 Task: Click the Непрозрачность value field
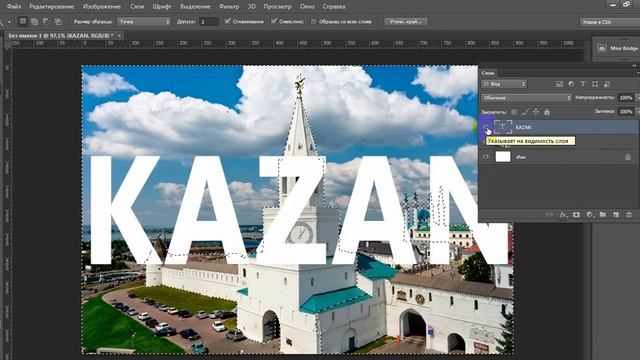point(626,98)
